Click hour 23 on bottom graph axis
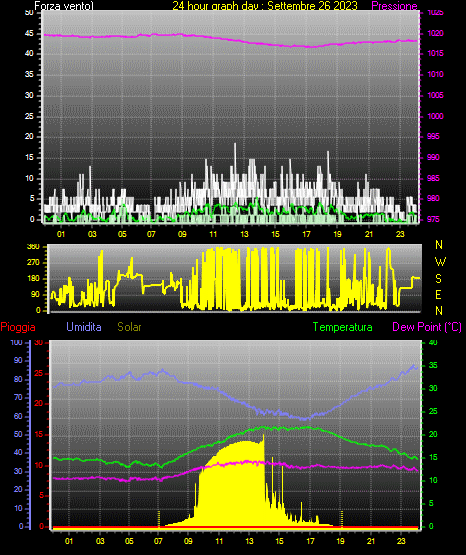Viewport: 466px width, 555px height. coord(401,541)
